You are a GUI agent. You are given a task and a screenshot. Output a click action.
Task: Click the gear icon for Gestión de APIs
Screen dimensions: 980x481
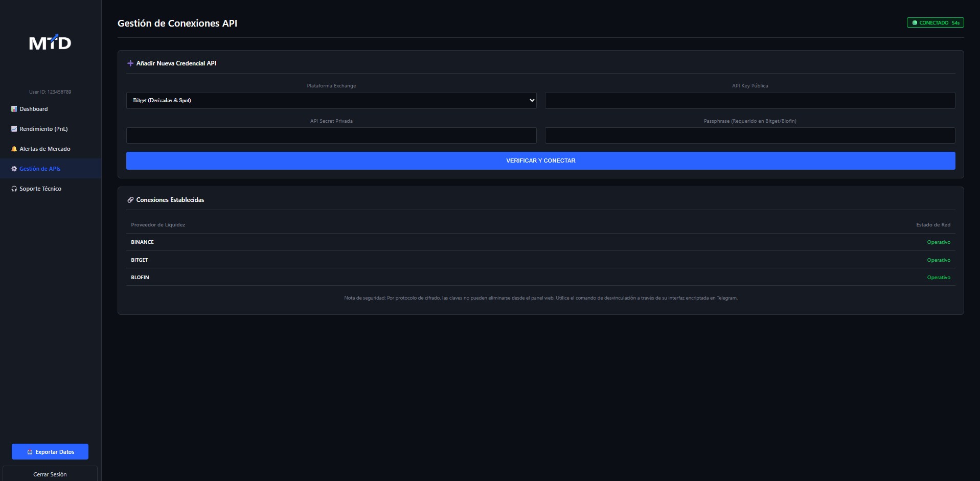tap(14, 169)
